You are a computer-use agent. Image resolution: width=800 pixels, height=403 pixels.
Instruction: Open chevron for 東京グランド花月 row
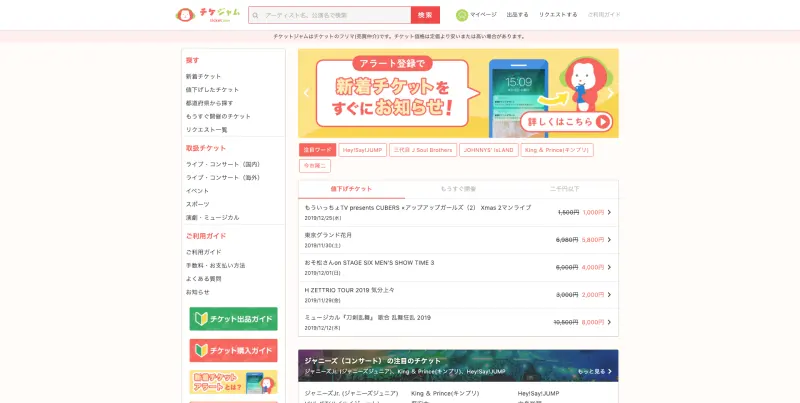610,240
